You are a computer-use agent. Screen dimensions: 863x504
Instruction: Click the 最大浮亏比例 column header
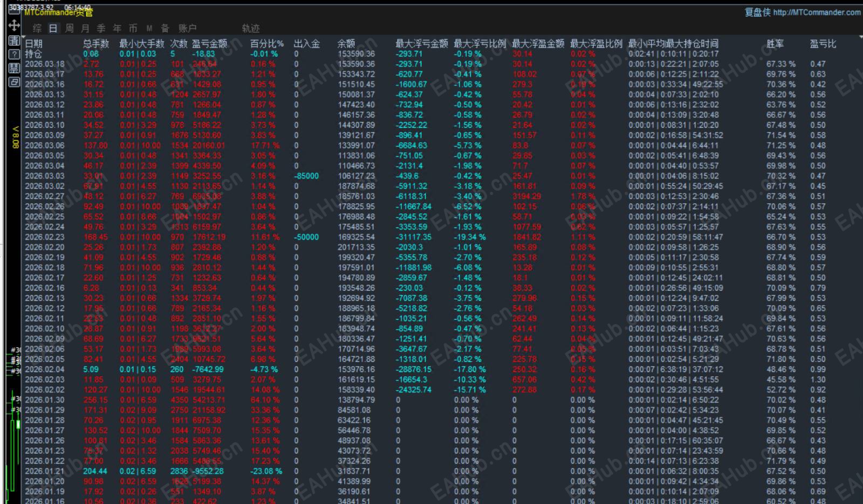click(x=480, y=44)
